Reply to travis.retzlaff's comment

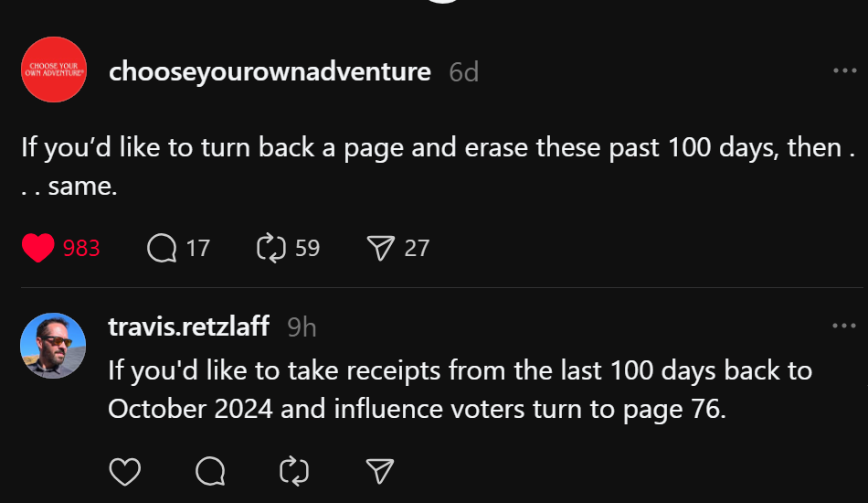(210, 471)
